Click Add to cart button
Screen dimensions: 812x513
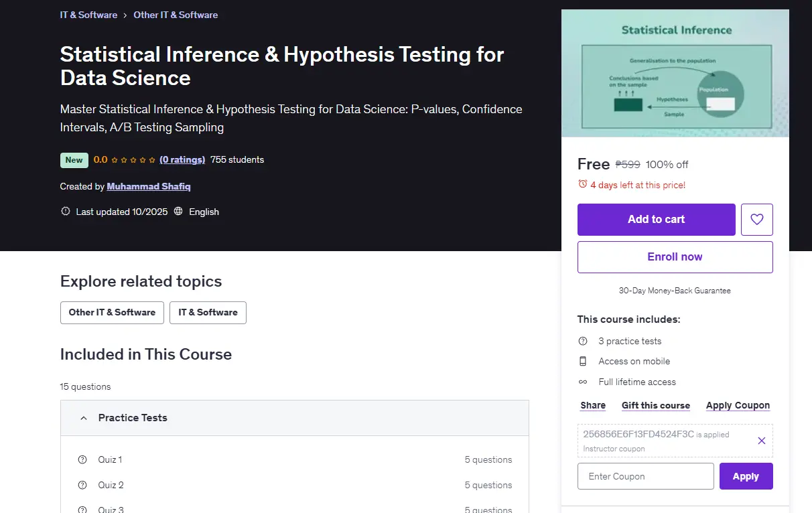point(657,219)
